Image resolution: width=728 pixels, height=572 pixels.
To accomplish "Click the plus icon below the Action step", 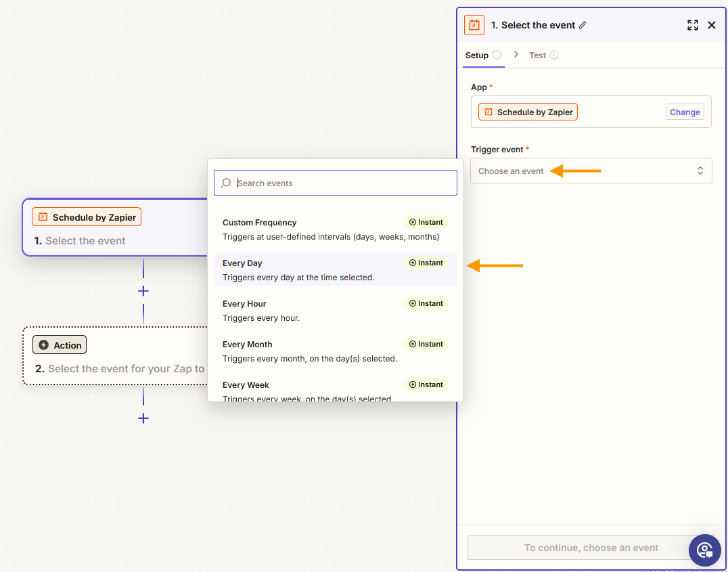I will click(143, 418).
